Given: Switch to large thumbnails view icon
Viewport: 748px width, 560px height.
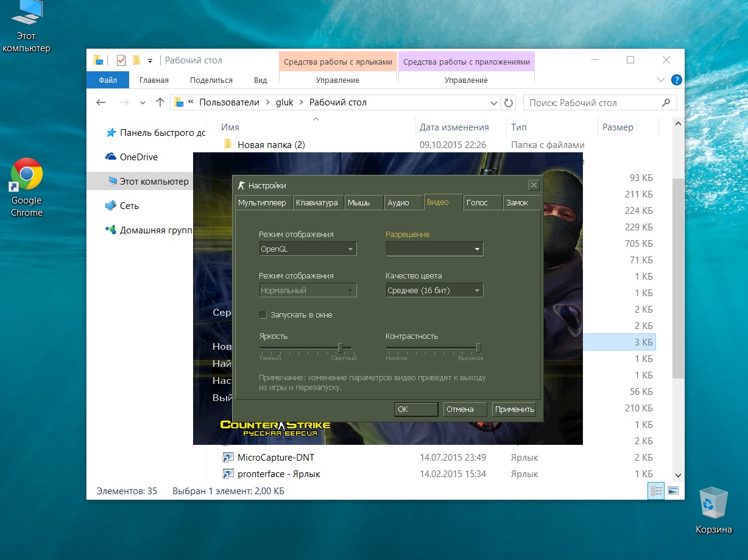Looking at the screenshot, I should 673,491.
